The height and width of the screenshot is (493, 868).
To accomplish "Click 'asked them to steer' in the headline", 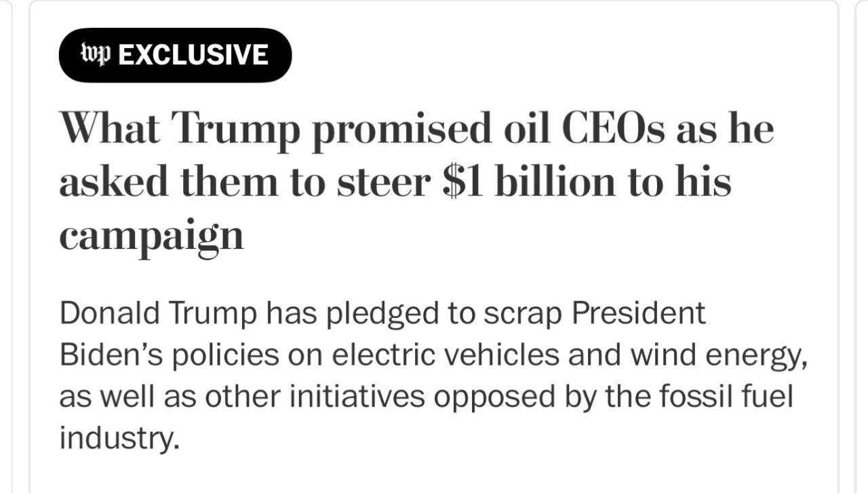I will [248, 180].
